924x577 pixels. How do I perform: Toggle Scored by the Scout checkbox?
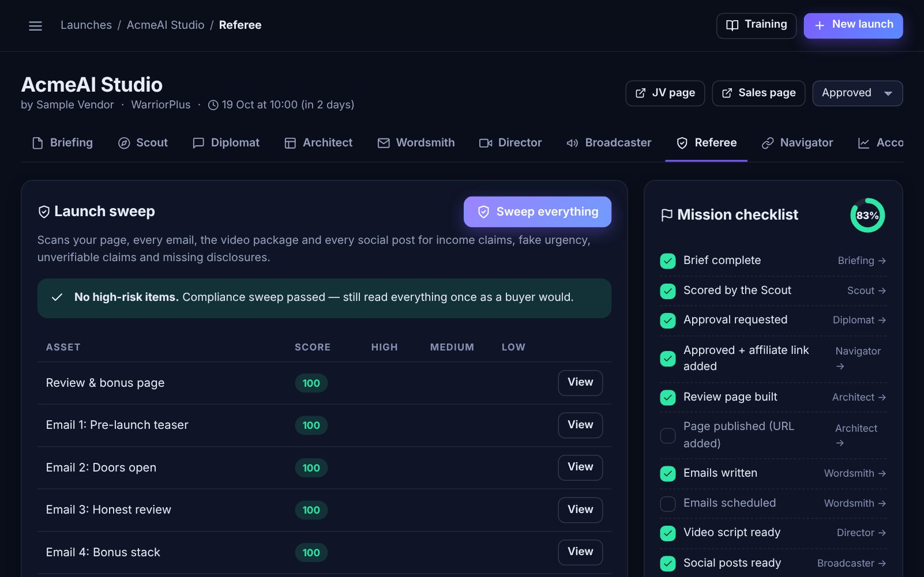click(x=668, y=291)
